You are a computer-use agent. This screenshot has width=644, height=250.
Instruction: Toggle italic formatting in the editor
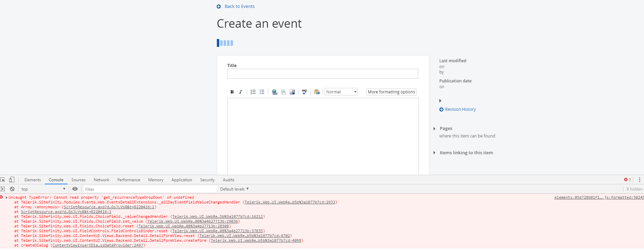pos(240,92)
